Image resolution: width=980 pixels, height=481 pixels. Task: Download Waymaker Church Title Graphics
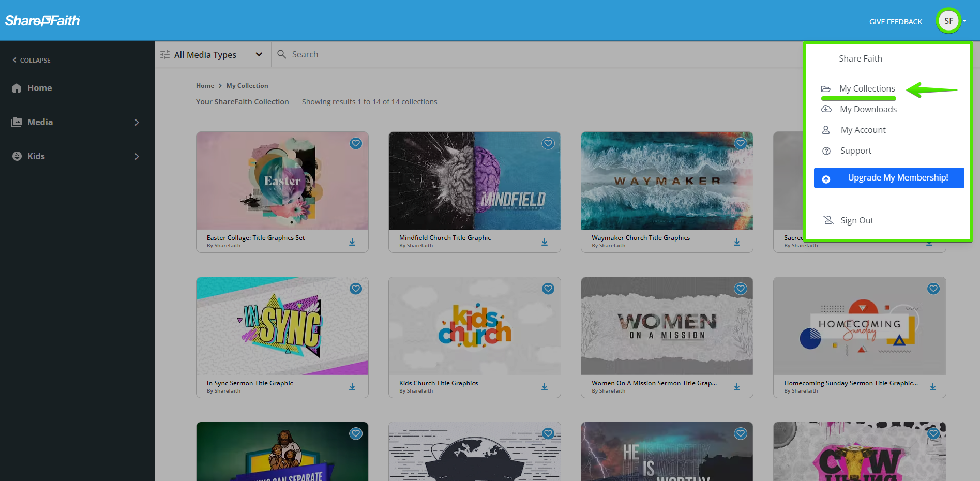click(x=737, y=242)
